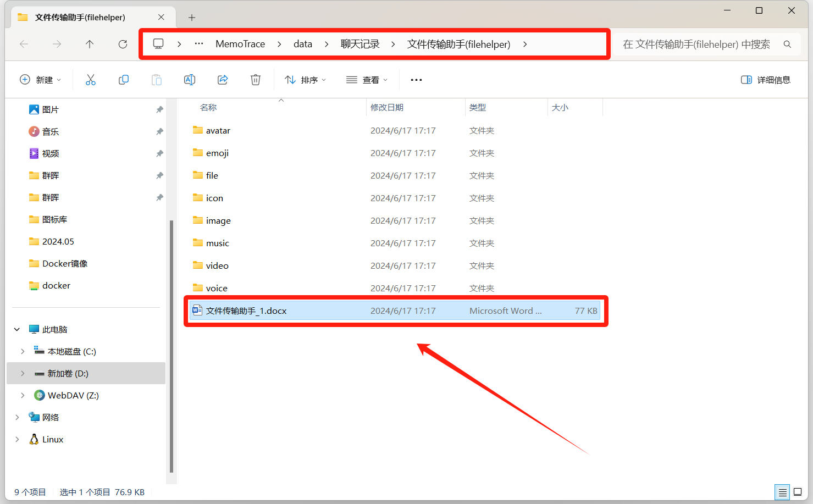Switch to large thumbnails view in status bar
This screenshot has height=504, width=813.
pyautogui.click(x=798, y=492)
